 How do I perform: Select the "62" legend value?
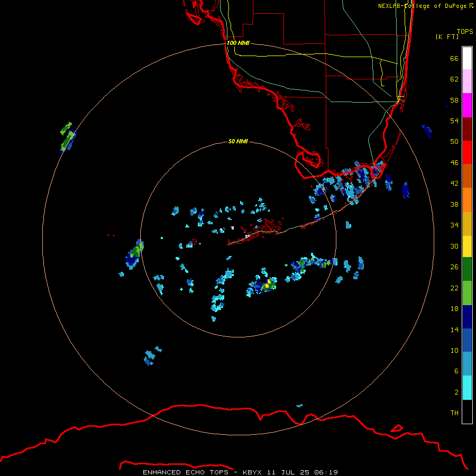coord(454,79)
